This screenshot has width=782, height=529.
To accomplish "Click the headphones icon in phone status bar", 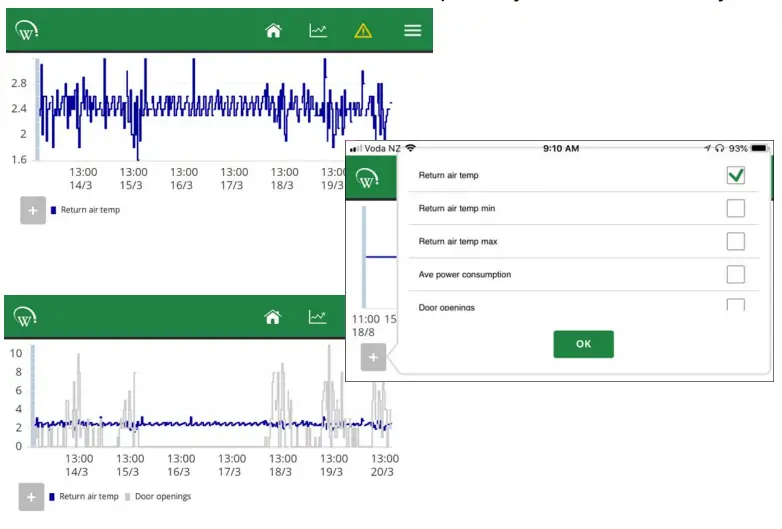I will [719, 148].
